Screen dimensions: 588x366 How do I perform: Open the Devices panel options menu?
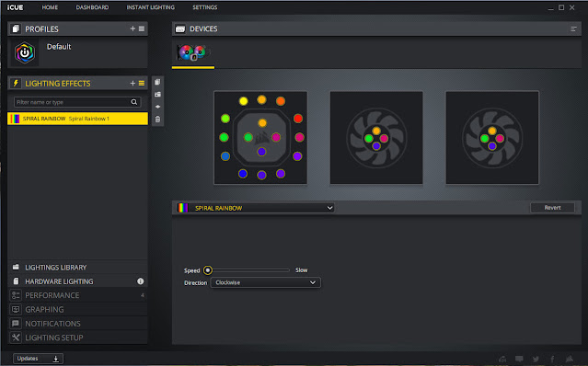tap(573, 29)
